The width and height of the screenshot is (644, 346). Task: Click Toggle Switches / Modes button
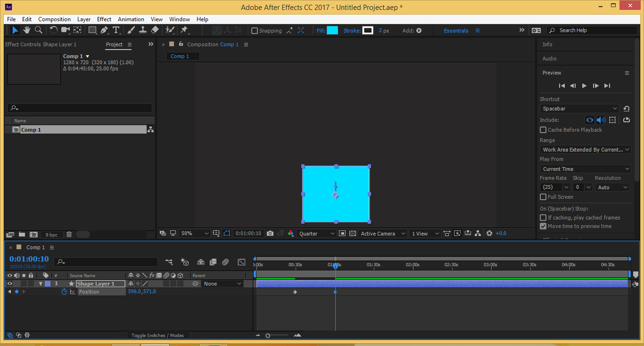click(x=157, y=335)
